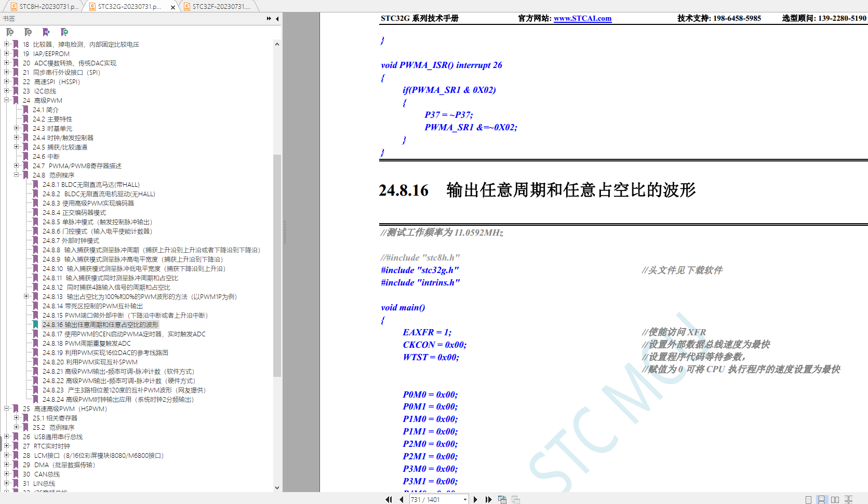Go to last page button

coord(488,499)
